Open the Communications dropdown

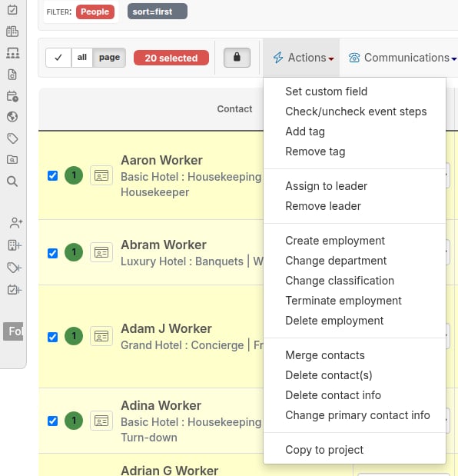[x=402, y=58]
